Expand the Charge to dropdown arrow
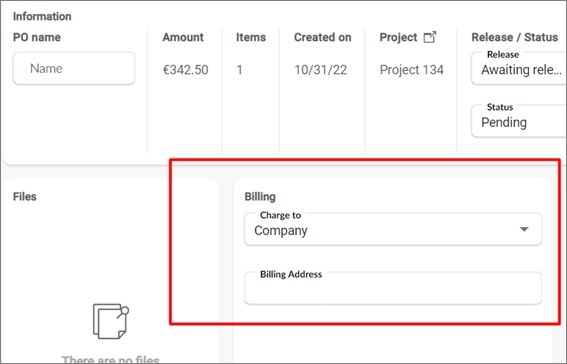This screenshot has height=364, width=567. [x=524, y=229]
